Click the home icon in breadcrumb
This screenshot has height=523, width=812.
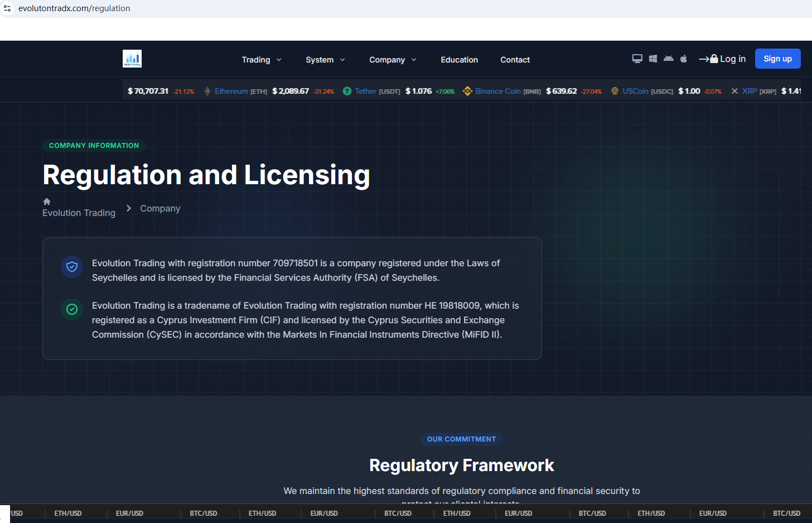[47, 201]
